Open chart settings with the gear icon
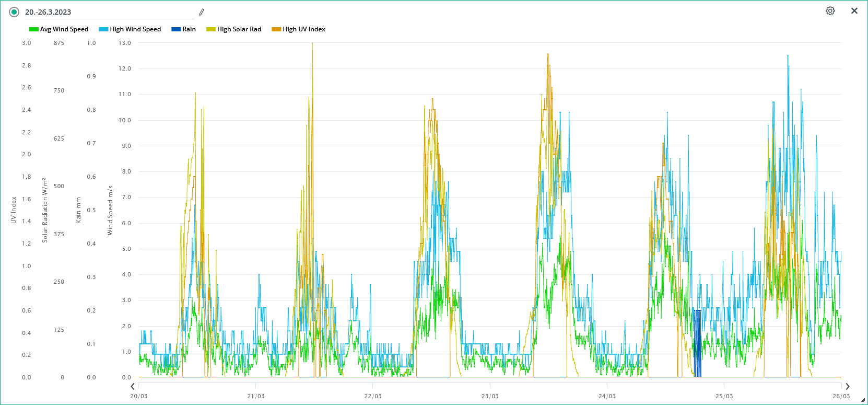The image size is (868, 405). (x=830, y=11)
